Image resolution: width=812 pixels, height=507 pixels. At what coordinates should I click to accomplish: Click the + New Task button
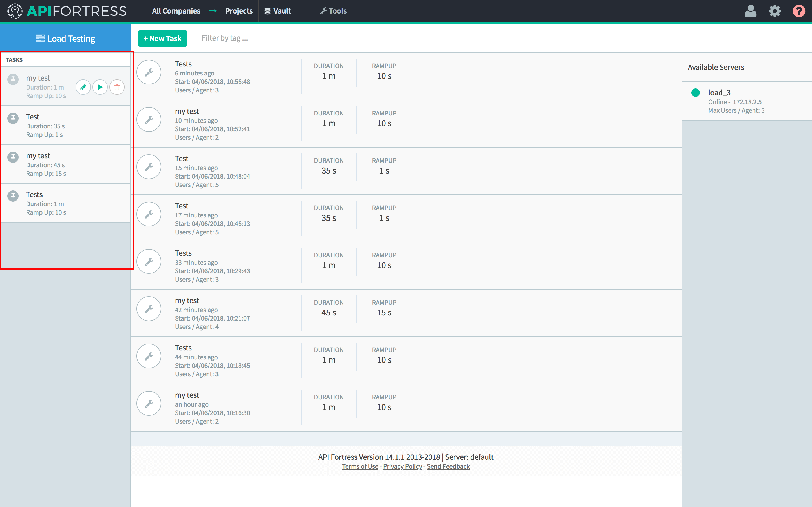tap(162, 39)
